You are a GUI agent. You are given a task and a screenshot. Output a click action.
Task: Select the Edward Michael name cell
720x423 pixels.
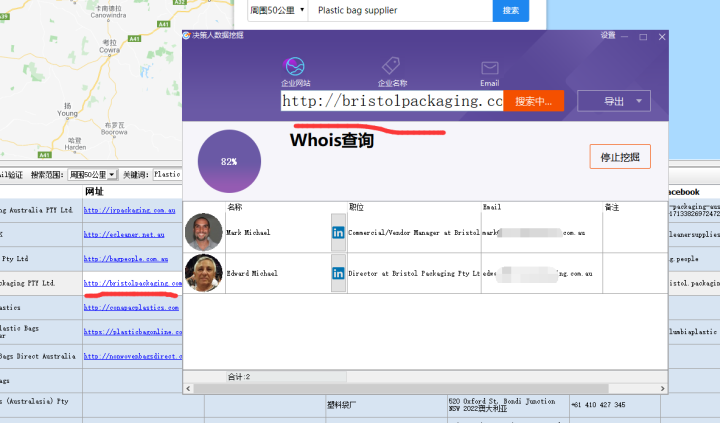(252, 273)
